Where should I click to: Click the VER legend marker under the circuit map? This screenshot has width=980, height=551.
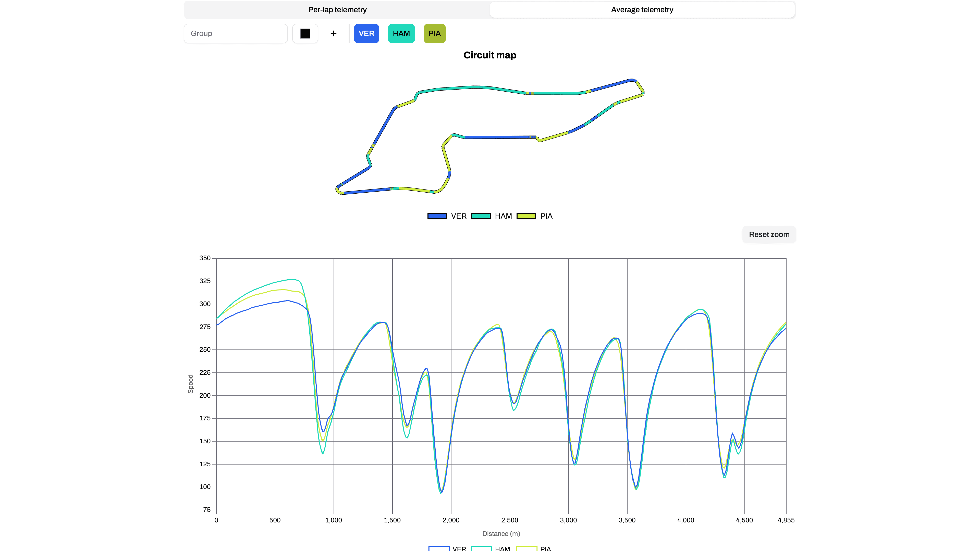pos(437,216)
